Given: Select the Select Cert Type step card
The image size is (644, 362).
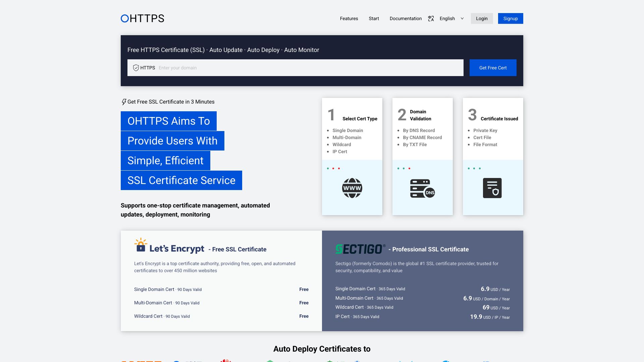Looking at the screenshot, I should coord(352,157).
